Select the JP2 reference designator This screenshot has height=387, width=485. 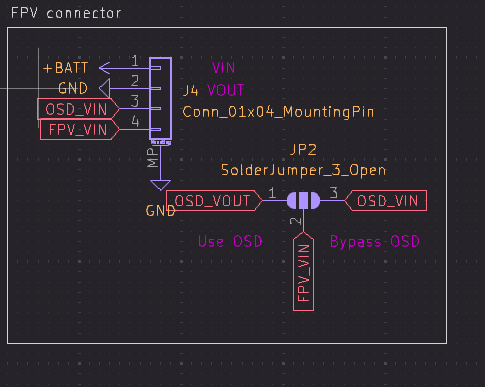click(303, 150)
